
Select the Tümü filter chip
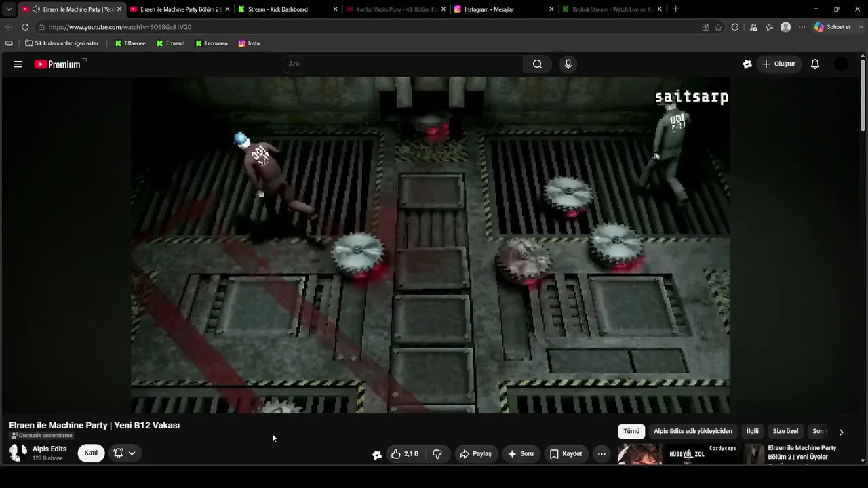pyautogui.click(x=631, y=432)
